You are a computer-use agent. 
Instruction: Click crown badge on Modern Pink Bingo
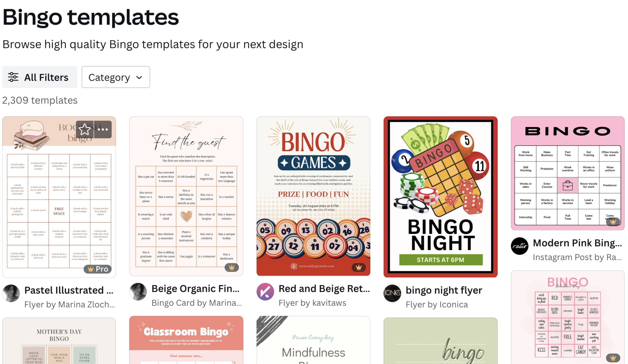point(613,221)
